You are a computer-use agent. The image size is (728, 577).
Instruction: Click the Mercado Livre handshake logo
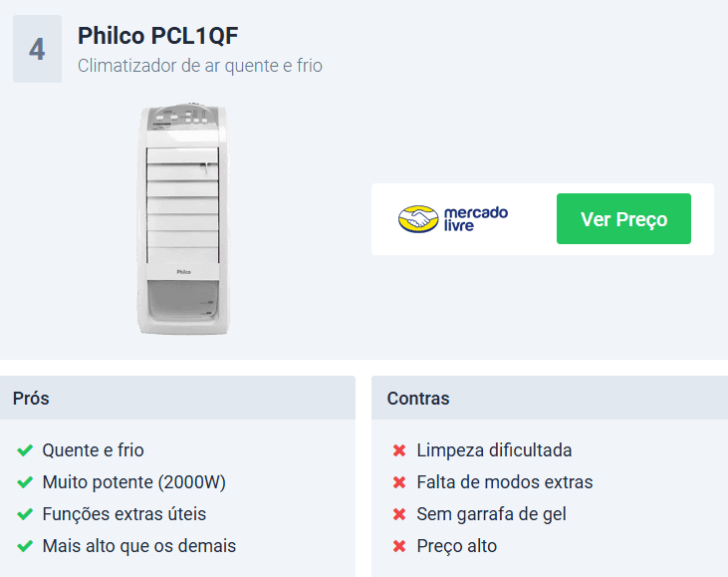418,219
